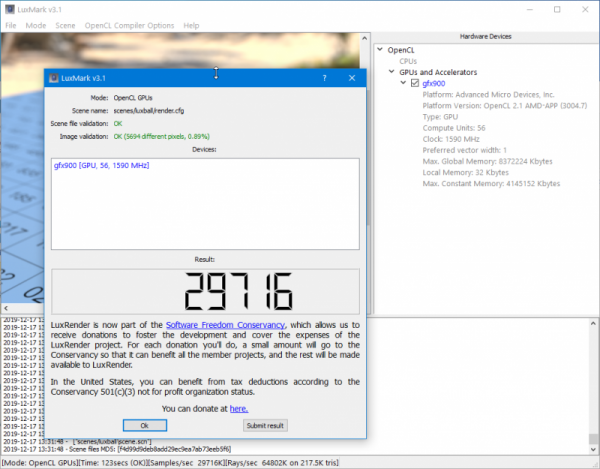Viewport: 600px width, 469px height.
Task: Click the log panel scrollbar thumb
Action: point(593,438)
